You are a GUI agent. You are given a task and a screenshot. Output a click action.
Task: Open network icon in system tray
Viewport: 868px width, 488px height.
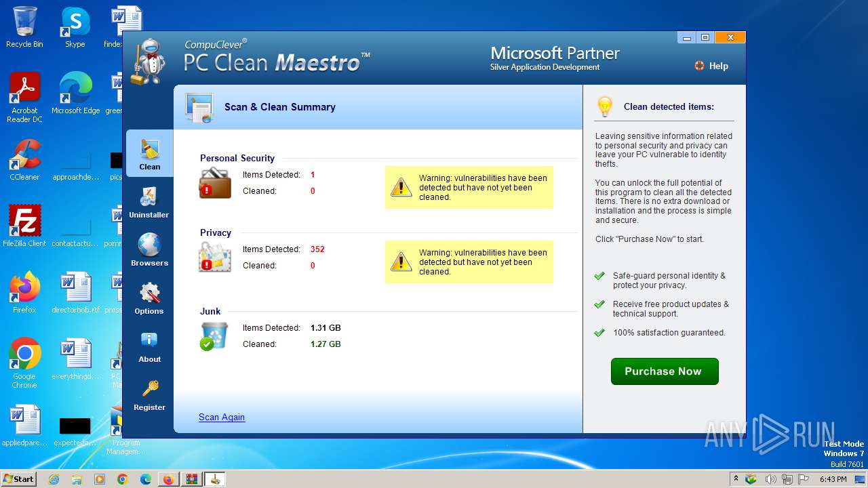point(787,479)
